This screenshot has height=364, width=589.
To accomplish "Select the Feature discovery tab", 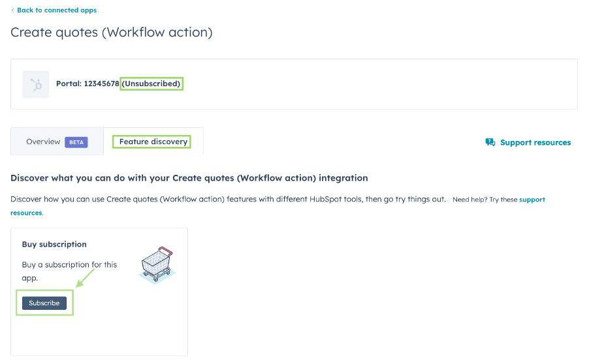I will (153, 142).
